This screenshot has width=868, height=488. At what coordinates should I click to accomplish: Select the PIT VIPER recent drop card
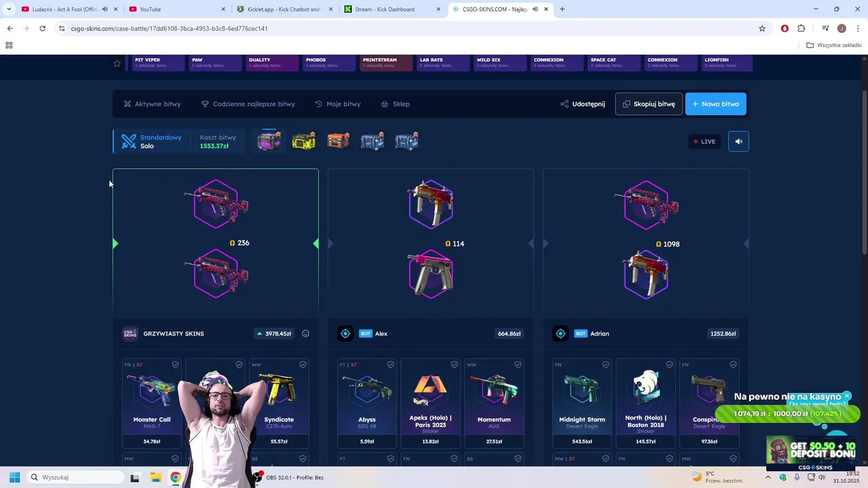[x=157, y=62]
